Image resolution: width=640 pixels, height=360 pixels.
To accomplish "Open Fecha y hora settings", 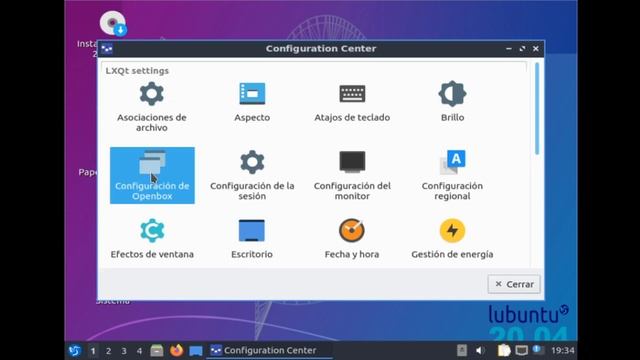I will (352, 239).
